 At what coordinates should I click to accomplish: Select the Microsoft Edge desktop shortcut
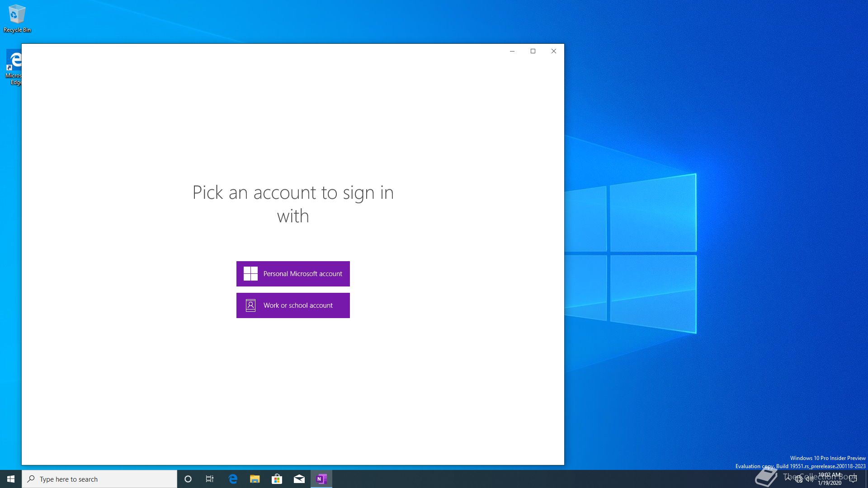pos(14,68)
